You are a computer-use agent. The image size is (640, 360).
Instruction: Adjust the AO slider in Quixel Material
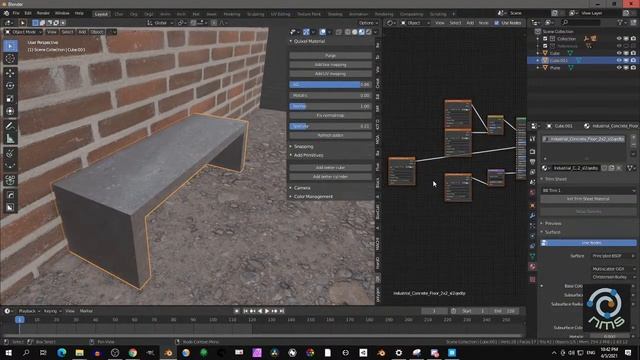click(331, 84)
